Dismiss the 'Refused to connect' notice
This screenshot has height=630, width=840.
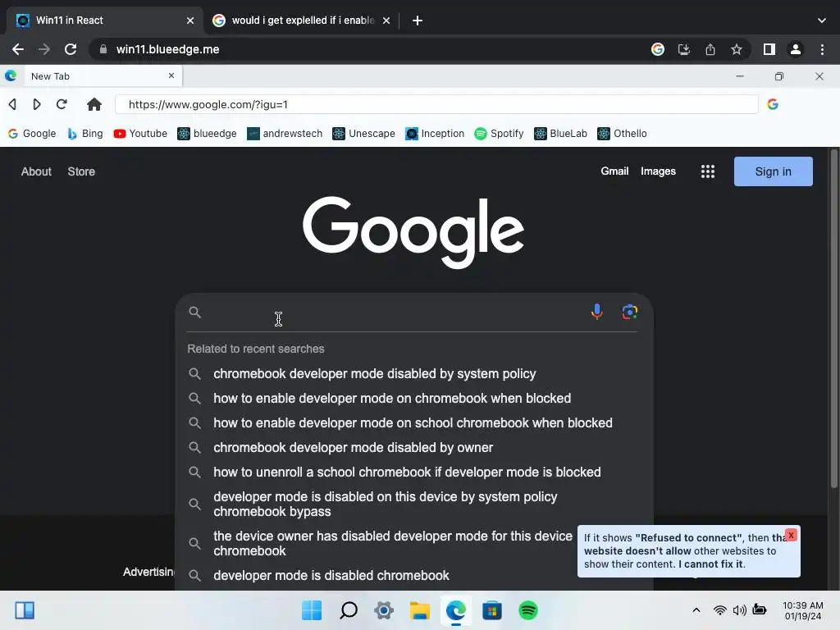791,535
